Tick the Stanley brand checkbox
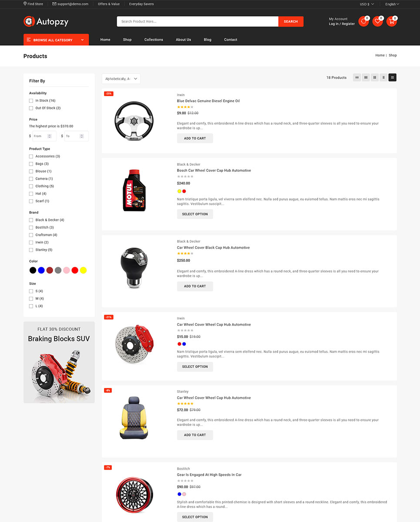The image size is (420, 522). 31,250
